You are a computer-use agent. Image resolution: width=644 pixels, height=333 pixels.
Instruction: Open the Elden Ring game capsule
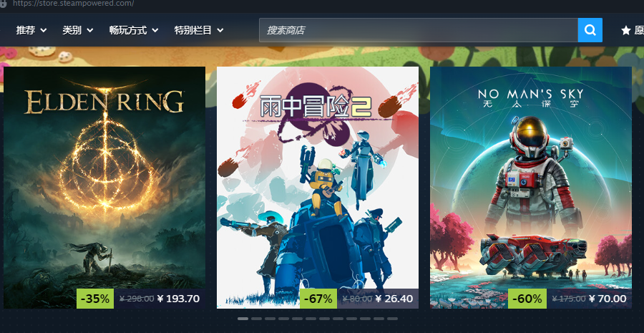point(104,188)
